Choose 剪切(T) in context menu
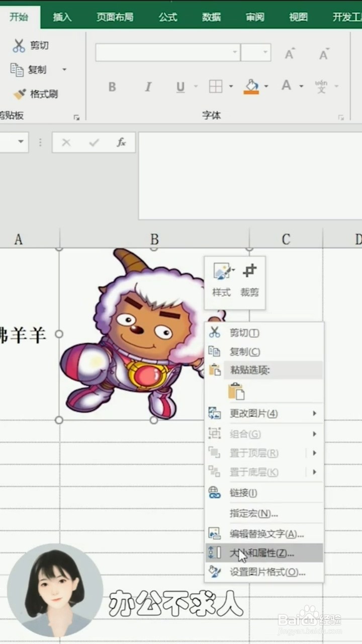The height and width of the screenshot is (644, 362). 264,333
